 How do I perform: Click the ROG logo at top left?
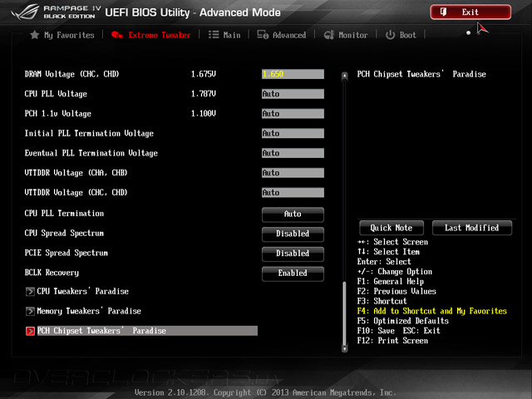coord(24,12)
